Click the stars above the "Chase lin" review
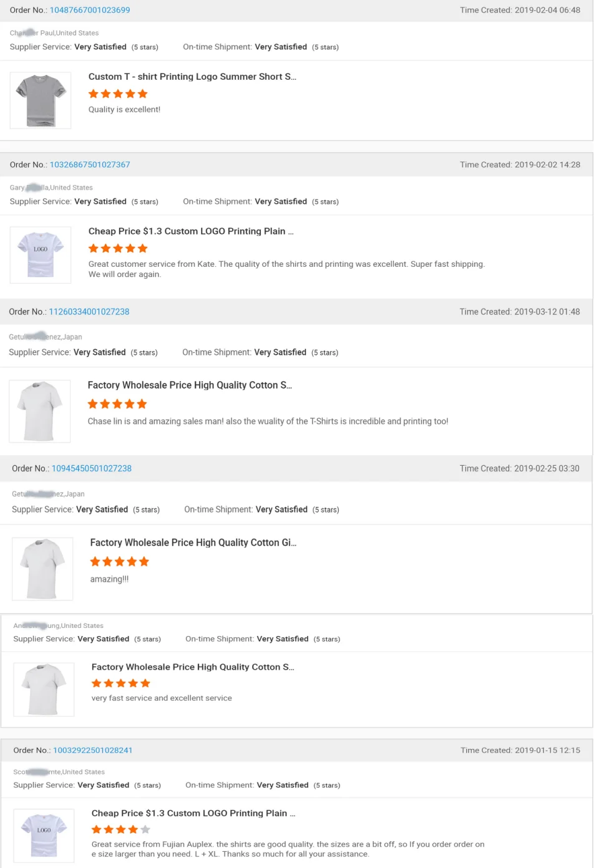This screenshot has height=868, width=594. tap(117, 404)
